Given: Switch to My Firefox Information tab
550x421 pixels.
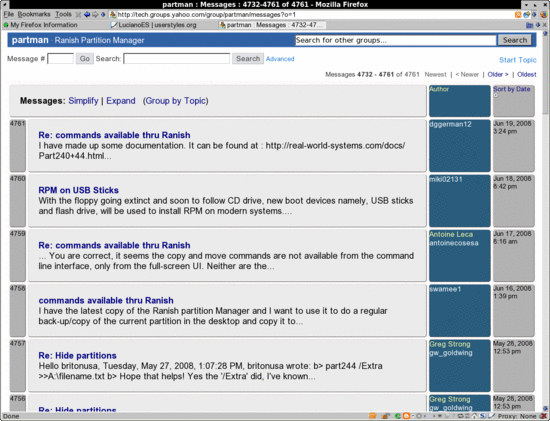Looking at the screenshot, I should pos(40,25).
